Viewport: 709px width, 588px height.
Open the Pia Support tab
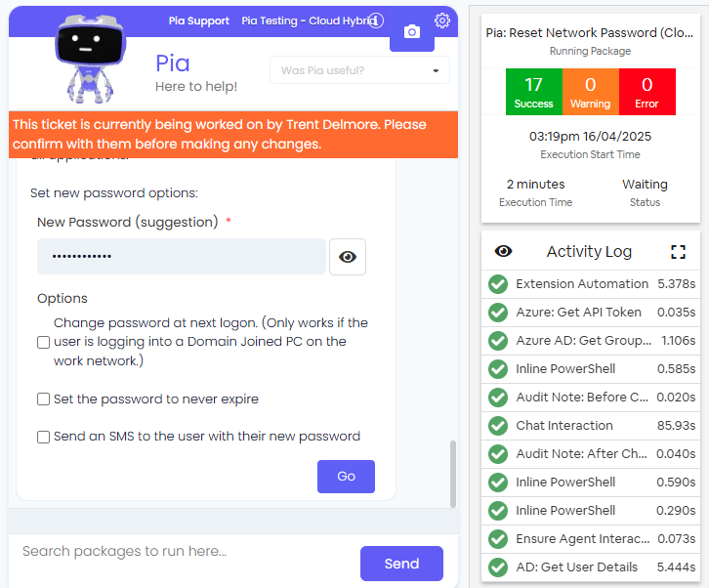199,21
